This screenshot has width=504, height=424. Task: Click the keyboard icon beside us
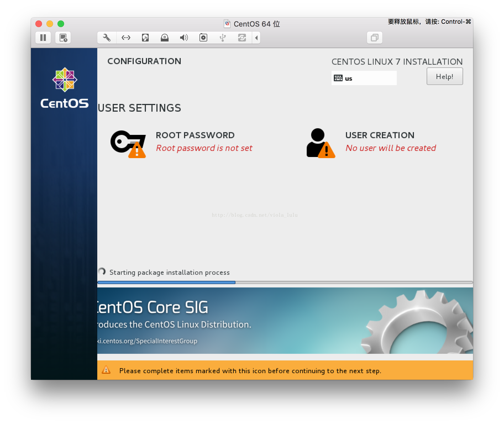click(x=338, y=78)
